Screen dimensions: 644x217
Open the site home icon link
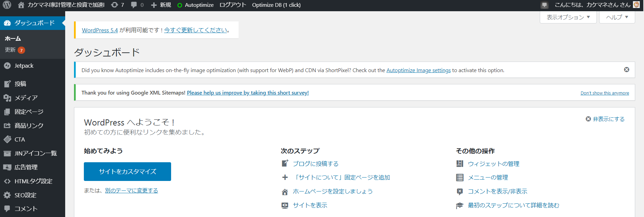tap(21, 5)
